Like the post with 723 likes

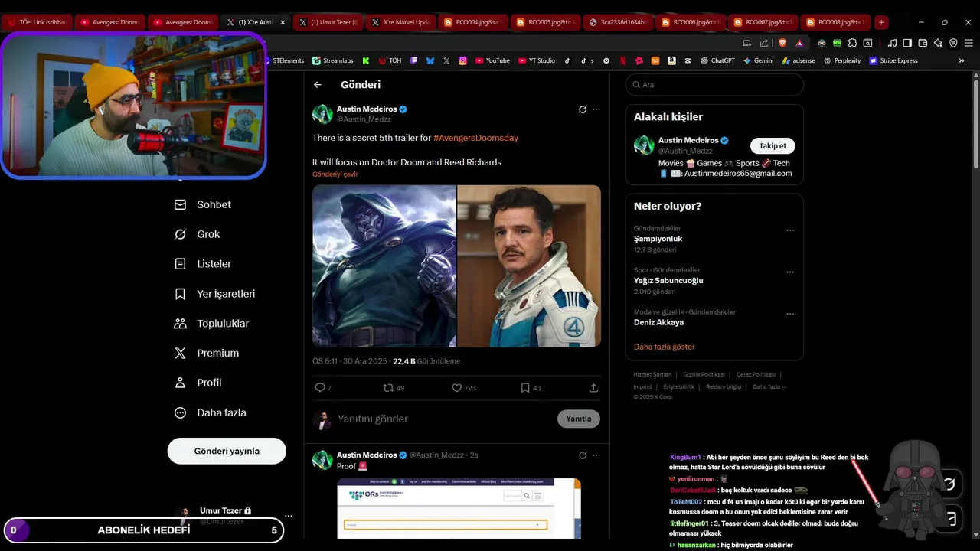pos(464,388)
